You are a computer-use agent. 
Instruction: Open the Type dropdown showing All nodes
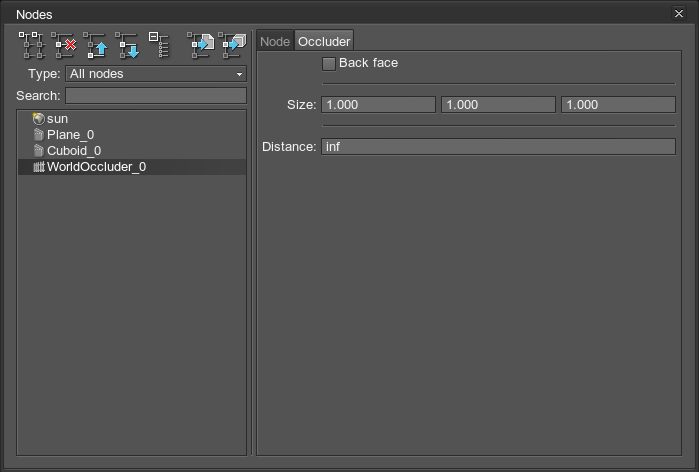tap(156, 74)
